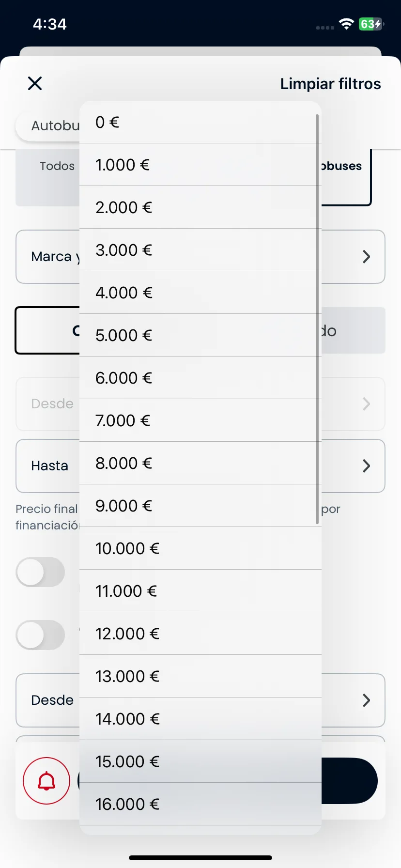Pick 8.000 € in dropdown list
The height and width of the screenshot is (868, 401).
[x=200, y=463]
